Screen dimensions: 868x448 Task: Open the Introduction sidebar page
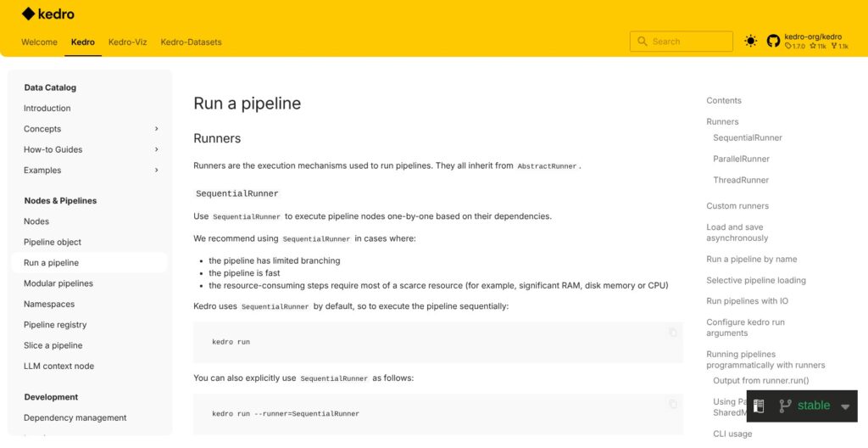point(47,108)
